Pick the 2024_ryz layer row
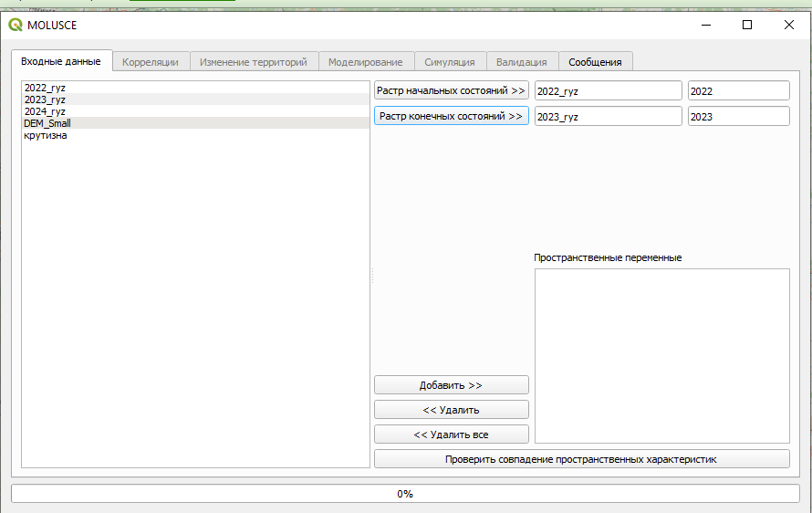Image resolution: width=812 pixels, height=513 pixels. point(196,111)
